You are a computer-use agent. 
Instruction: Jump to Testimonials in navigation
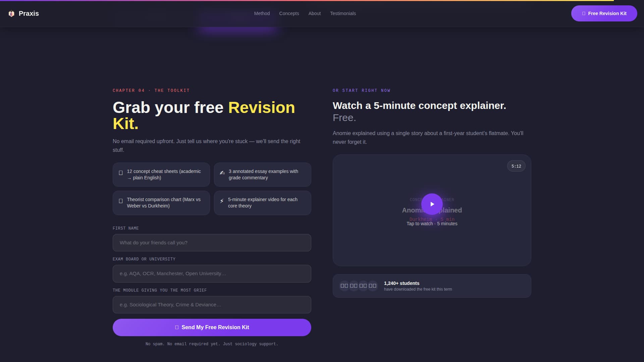[343, 13]
